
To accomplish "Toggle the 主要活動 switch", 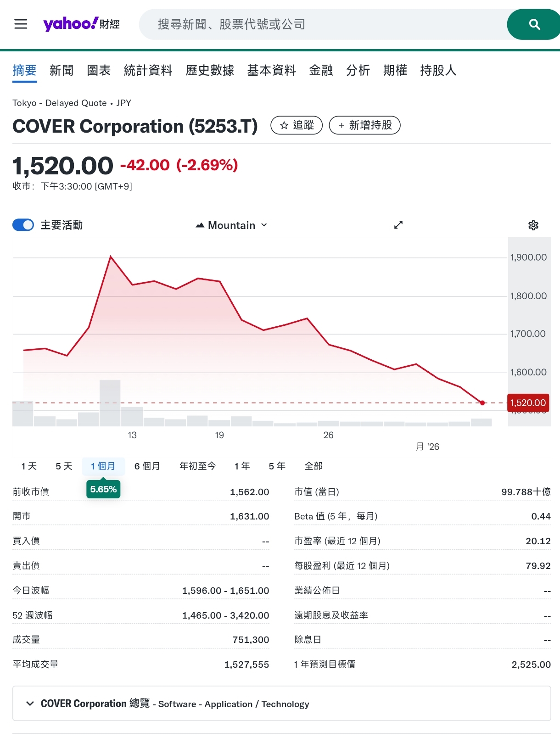I will pyautogui.click(x=23, y=225).
